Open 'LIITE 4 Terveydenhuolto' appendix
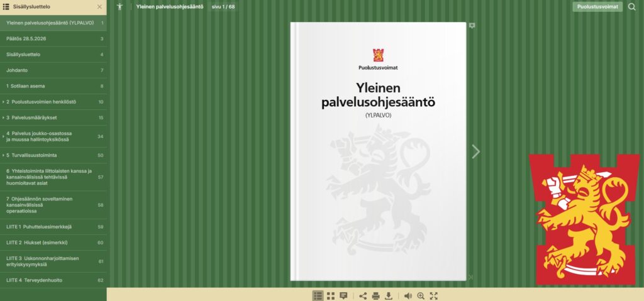 [x=53, y=280]
